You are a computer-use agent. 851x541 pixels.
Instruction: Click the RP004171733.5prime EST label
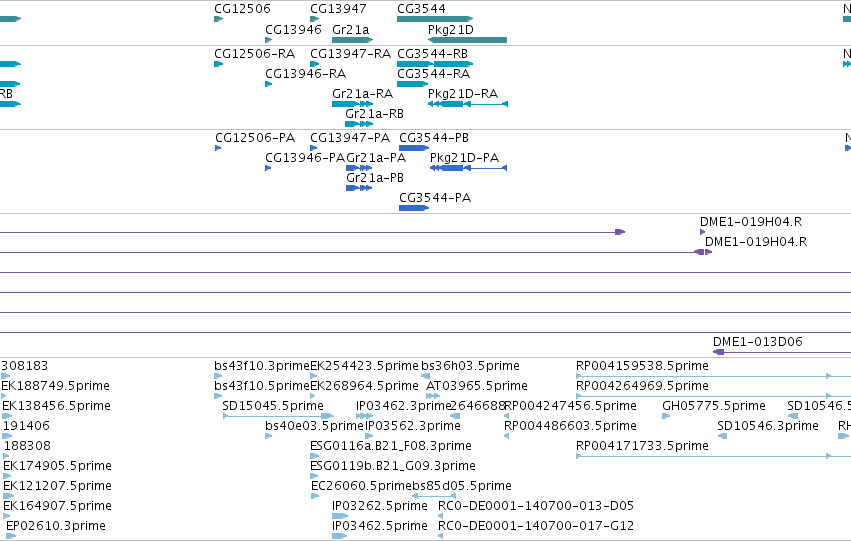[x=643, y=446]
